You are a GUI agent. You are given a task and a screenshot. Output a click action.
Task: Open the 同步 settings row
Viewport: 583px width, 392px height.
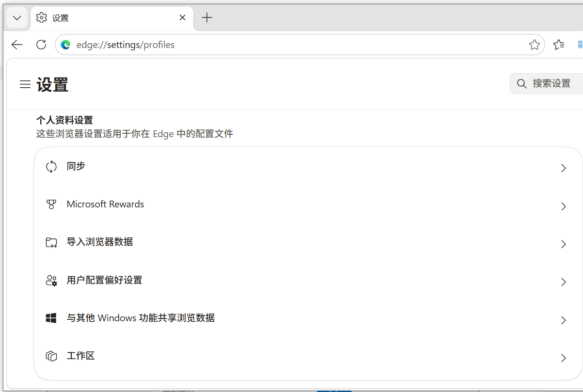308,167
